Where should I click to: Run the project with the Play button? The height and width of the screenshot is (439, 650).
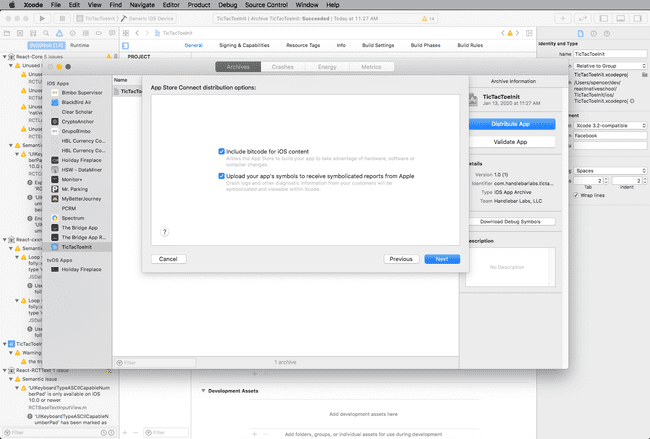click(42, 18)
